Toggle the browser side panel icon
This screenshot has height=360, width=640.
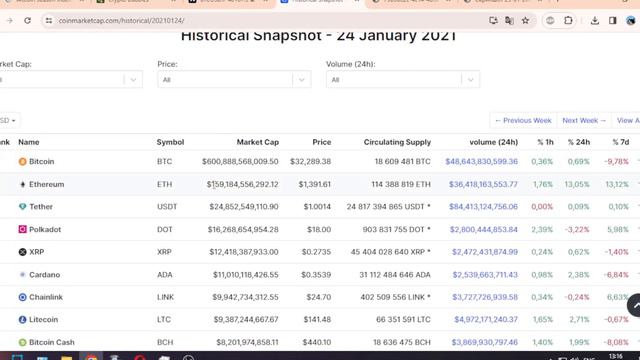pyautogui.click(x=612, y=20)
